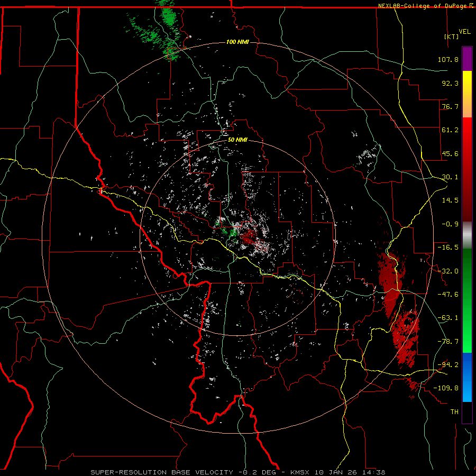Click the yellow-orange color bar segment
This screenshot has height=476, width=476.
[x=467, y=94]
